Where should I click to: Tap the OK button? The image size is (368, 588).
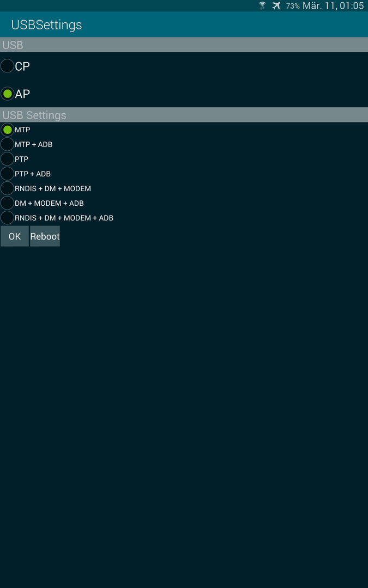pyautogui.click(x=15, y=236)
